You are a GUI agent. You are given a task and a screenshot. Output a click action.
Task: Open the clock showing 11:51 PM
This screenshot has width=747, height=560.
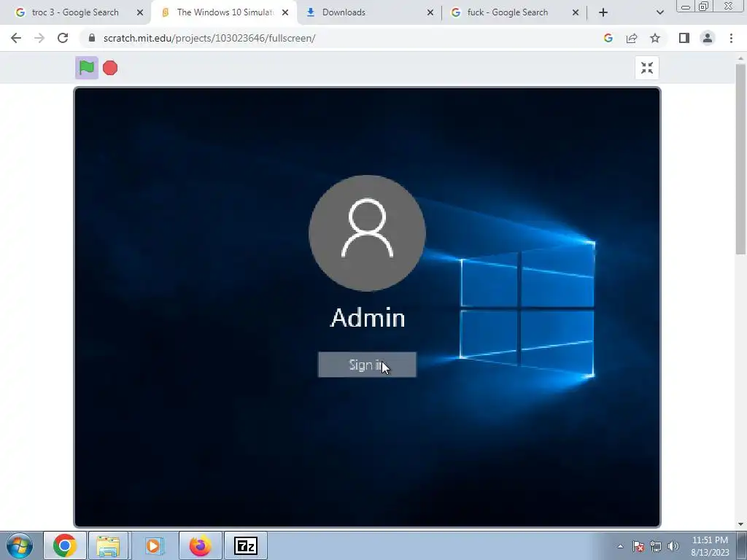pos(710,545)
